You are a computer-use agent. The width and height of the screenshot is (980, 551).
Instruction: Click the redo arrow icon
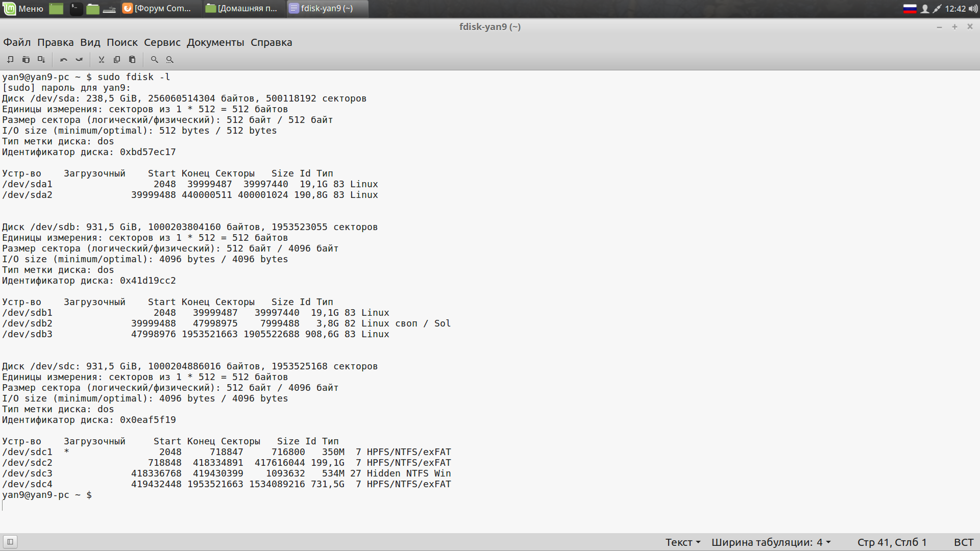click(x=79, y=60)
